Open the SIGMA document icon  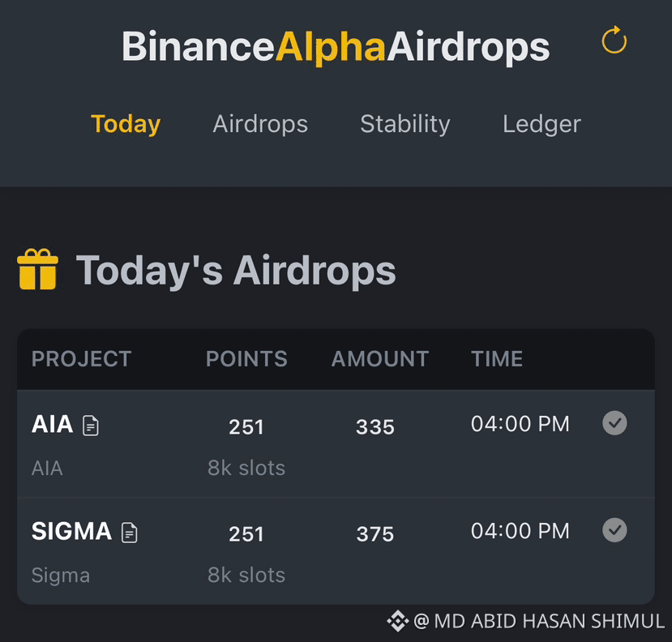130,533
